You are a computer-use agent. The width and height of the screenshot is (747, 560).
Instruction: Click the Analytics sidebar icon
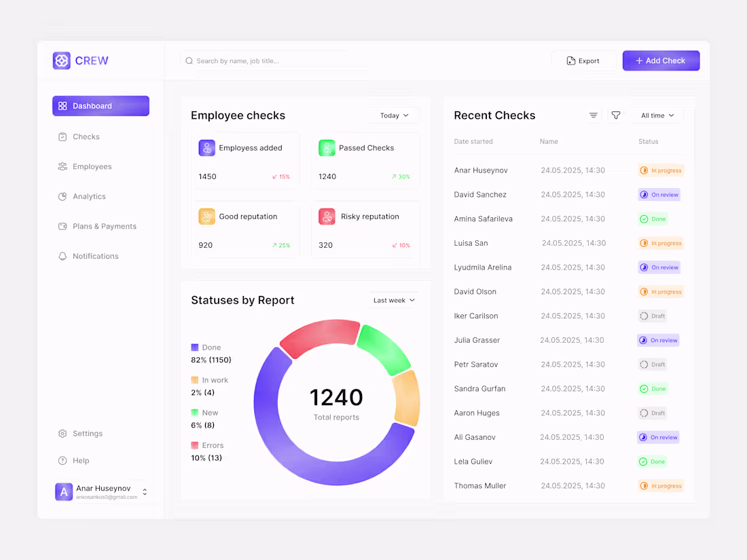63,196
